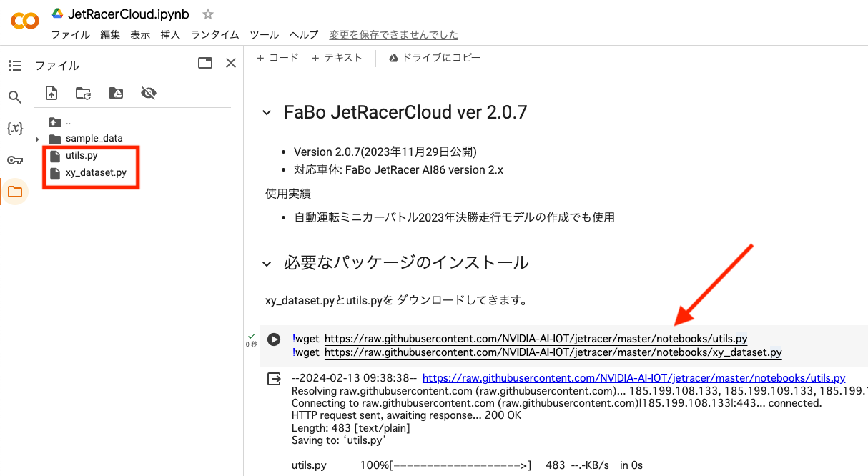Click the utils.py URL in code cell
The image size is (868, 476).
[536, 339]
